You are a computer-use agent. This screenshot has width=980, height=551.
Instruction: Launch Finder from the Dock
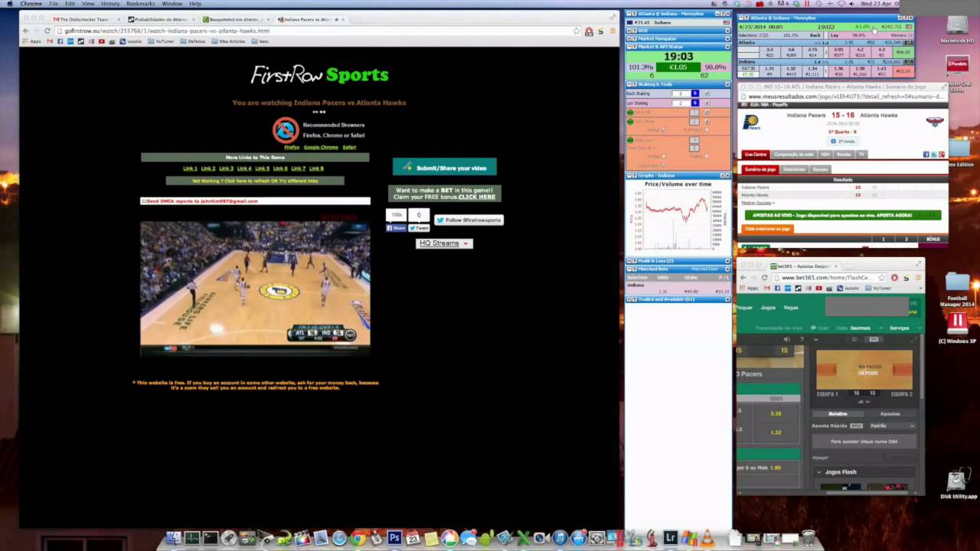pyautogui.click(x=173, y=538)
